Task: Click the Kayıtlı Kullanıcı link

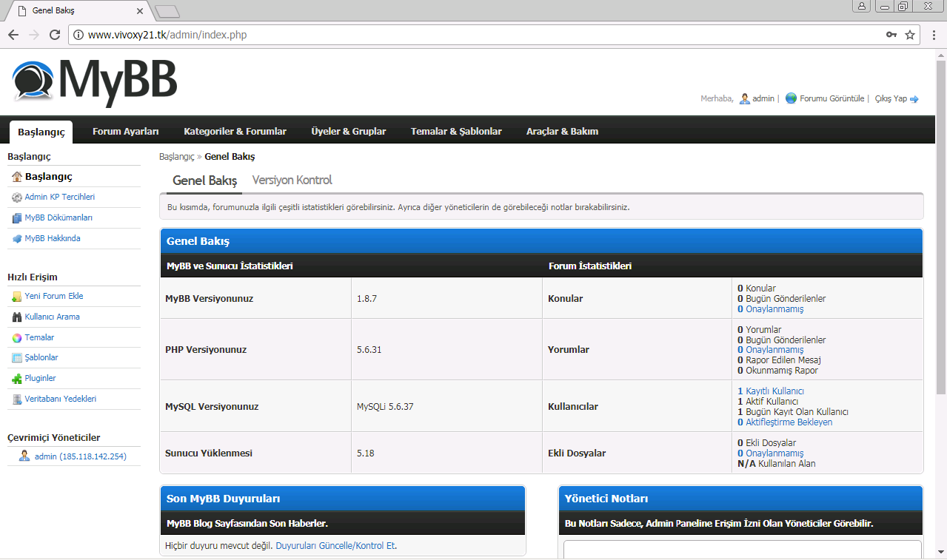Action: coord(771,391)
